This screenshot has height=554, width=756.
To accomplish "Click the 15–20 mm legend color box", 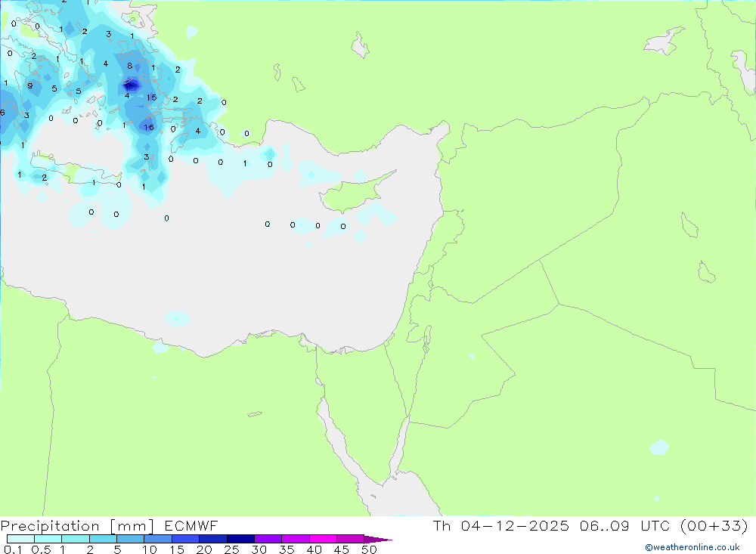I will click(x=185, y=539).
